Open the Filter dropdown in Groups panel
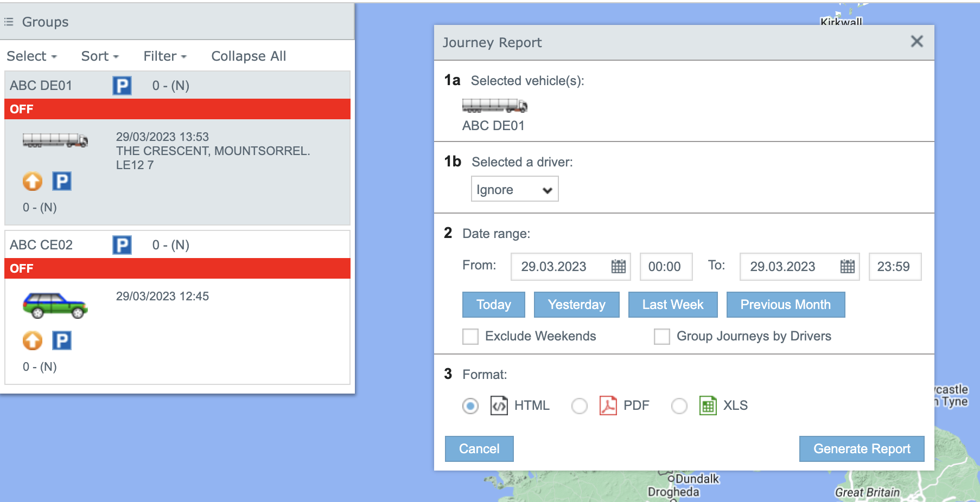The width and height of the screenshot is (980, 502). click(164, 56)
